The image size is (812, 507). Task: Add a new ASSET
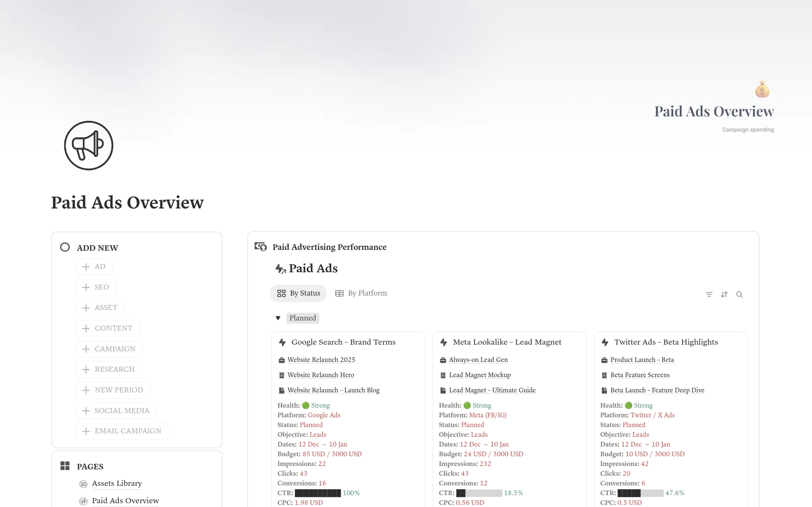pyautogui.click(x=100, y=307)
